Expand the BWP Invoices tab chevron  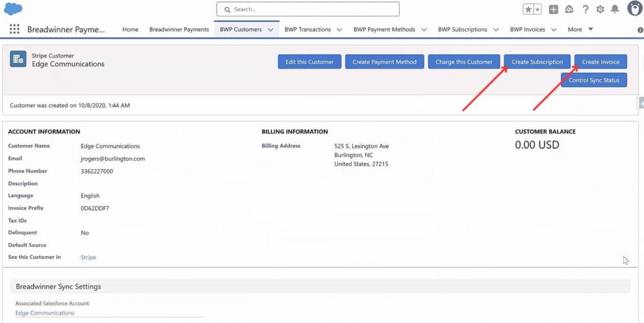coord(553,30)
